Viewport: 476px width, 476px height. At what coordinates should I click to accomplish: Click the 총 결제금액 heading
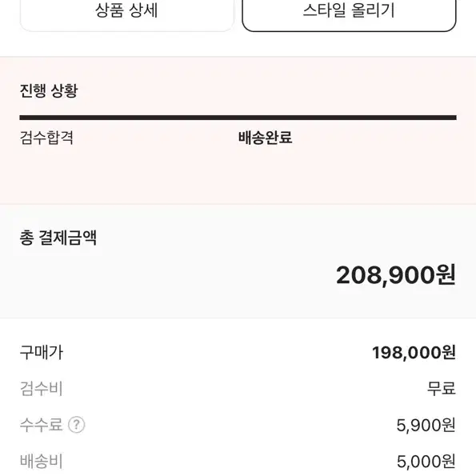(58, 238)
